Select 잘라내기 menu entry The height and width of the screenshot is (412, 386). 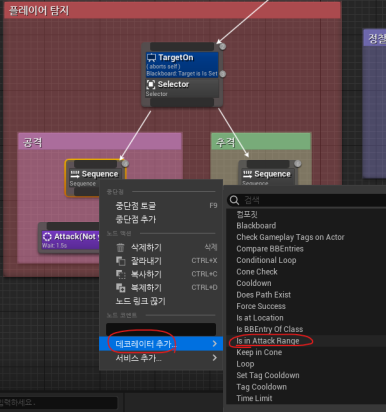pyautogui.click(x=161, y=261)
